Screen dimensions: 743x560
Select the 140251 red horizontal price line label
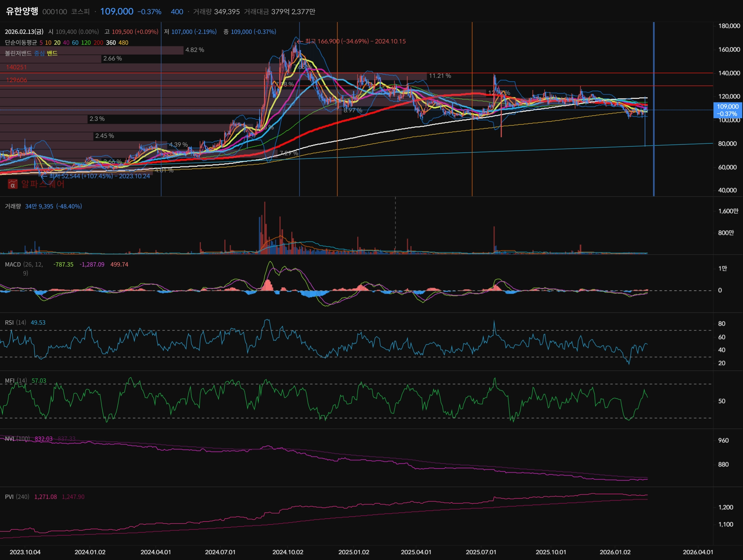tap(16, 68)
